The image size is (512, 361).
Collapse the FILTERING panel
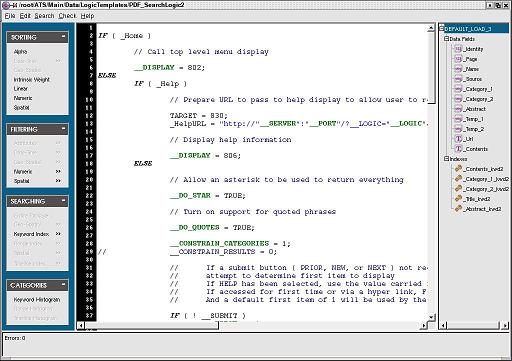click(x=63, y=129)
